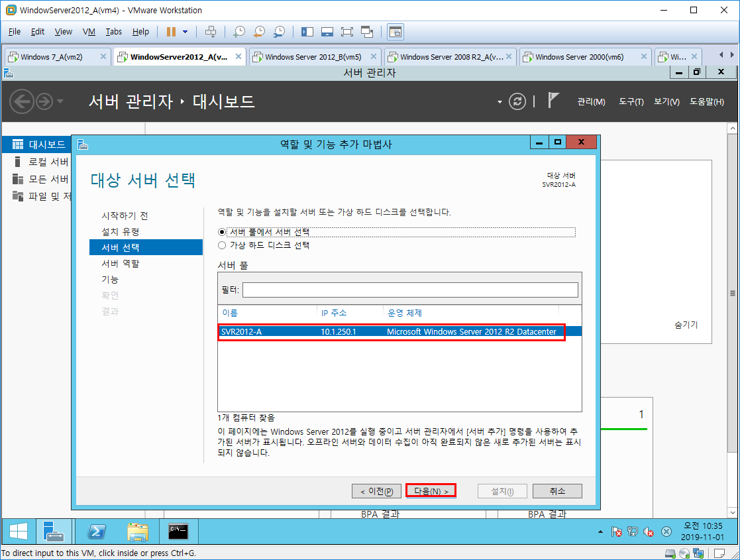Screen dimensions: 740x560
Task: Go to 시작하기 전 wizard step
Action: (x=125, y=216)
